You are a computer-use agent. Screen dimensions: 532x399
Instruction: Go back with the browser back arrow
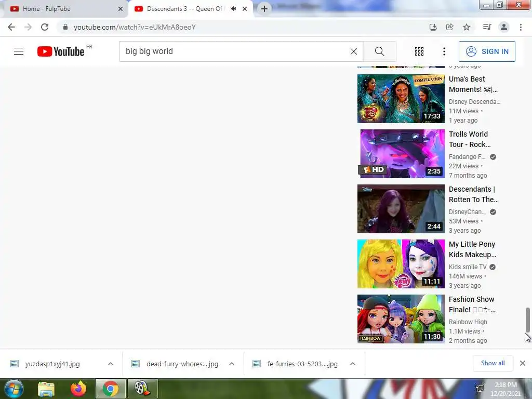point(11,27)
